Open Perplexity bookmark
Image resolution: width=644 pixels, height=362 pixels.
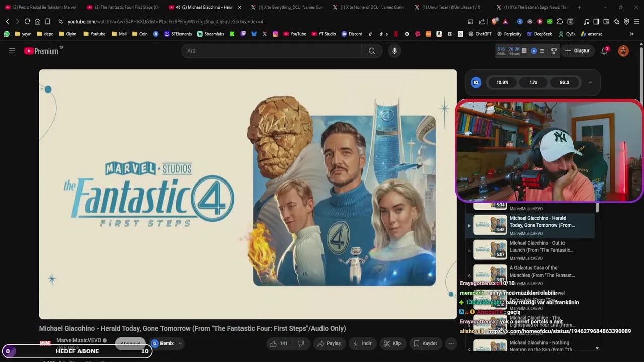509,34
